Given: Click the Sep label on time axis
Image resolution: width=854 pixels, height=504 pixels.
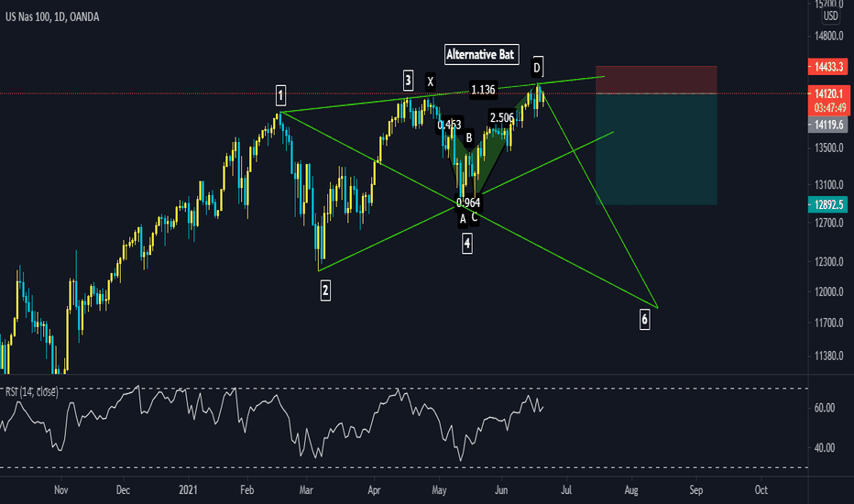Looking at the screenshot, I should tap(696, 490).
